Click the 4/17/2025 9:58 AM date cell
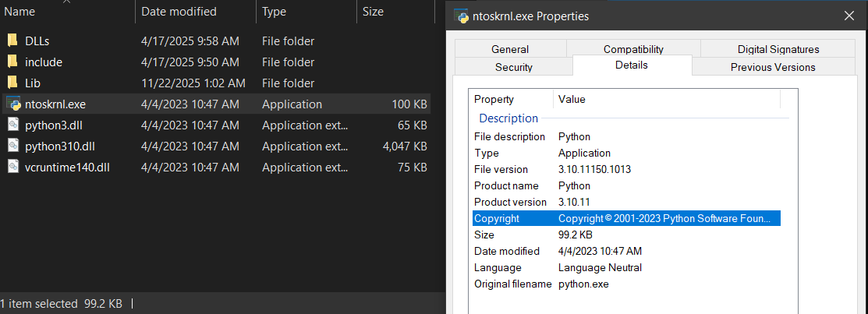Image resolution: width=868 pixels, height=314 pixels. coord(190,41)
